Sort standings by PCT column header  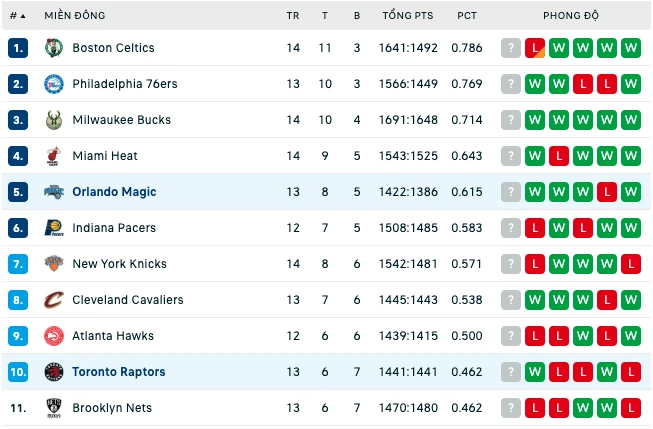coord(466,16)
